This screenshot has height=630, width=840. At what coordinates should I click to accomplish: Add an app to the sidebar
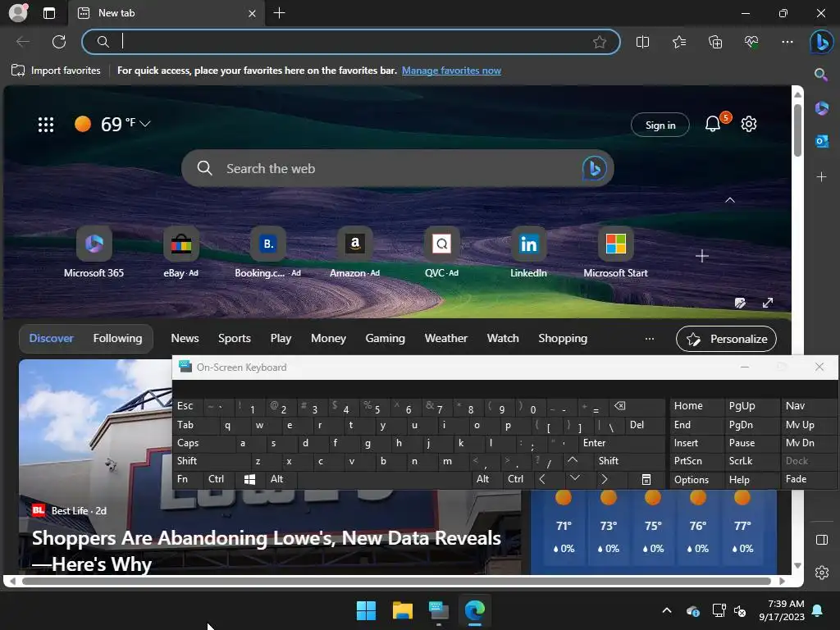[821, 176]
